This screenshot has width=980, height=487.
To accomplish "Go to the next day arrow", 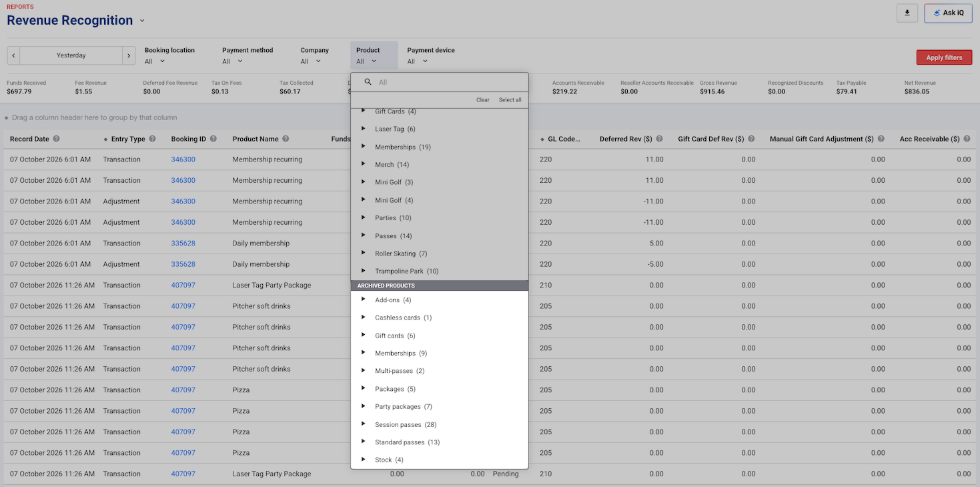I will [129, 55].
